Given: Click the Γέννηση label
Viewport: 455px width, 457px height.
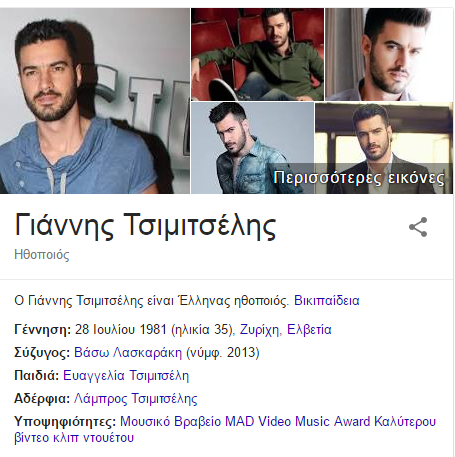Looking at the screenshot, I should (x=43, y=330).
